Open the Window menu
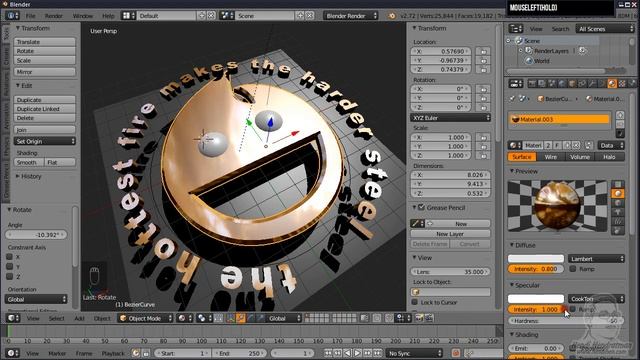640x360 pixels. tap(83, 16)
